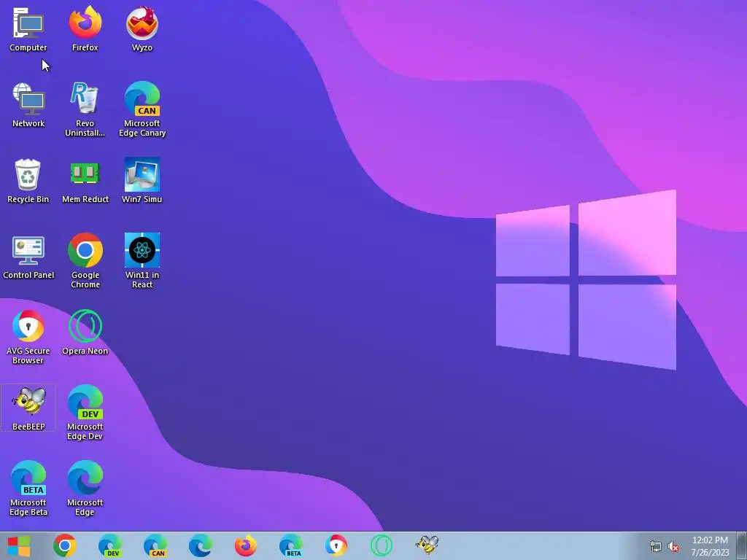Launch Microsoft Edge from the taskbar
Image resolution: width=747 pixels, height=560 pixels.
pyautogui.click(x=201, y=545)
